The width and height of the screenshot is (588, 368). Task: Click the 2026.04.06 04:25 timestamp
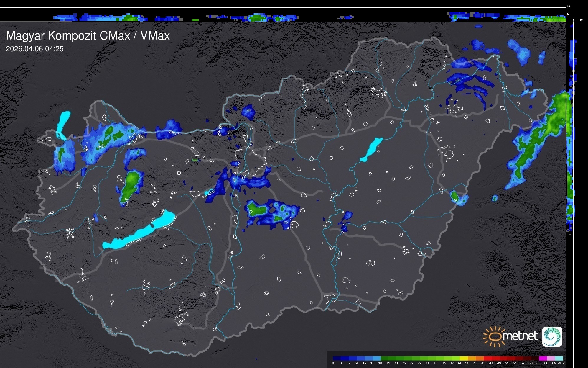click(34, 49)
